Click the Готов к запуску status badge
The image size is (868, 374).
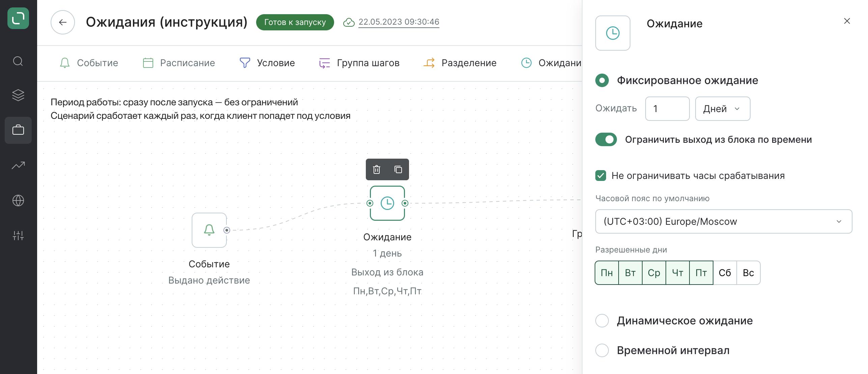295,22
